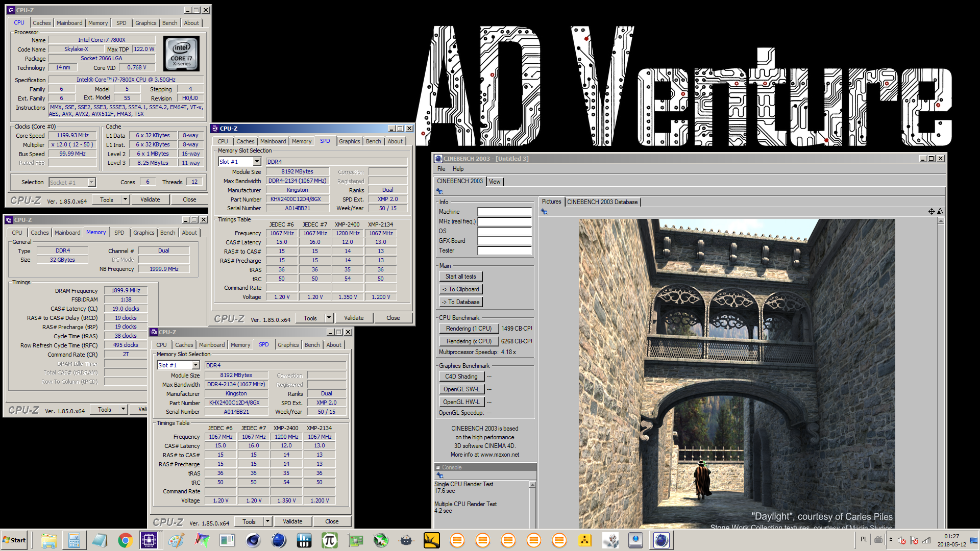The image size is (980, 551).
Task: Open the Action Center flag tray icon
Action: click(x=914, y=540)
